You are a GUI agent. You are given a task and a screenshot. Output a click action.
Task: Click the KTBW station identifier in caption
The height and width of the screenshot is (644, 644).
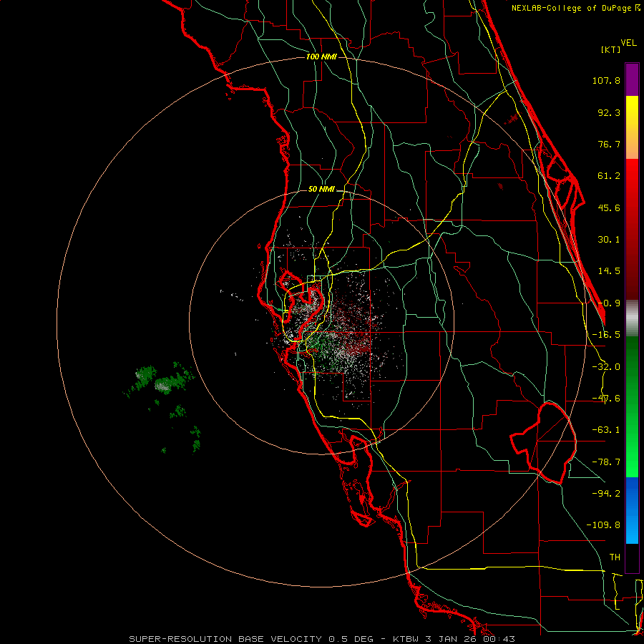coord(406,639)
